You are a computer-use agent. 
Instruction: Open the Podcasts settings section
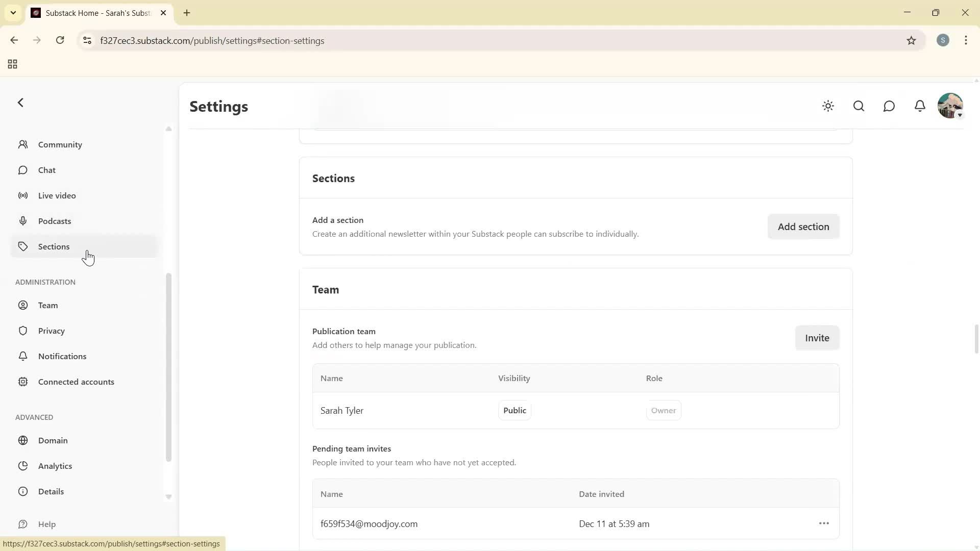click(x=54, y=220)
